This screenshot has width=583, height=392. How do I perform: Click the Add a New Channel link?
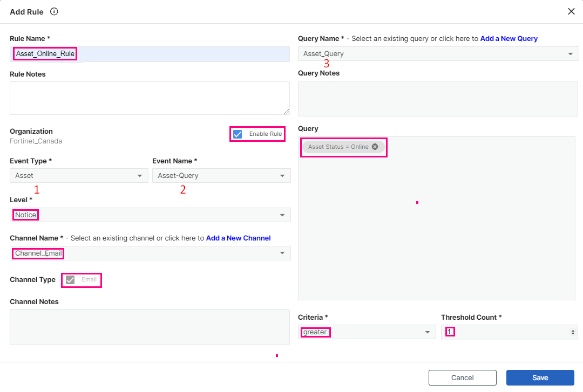click(x=238, y=238)
